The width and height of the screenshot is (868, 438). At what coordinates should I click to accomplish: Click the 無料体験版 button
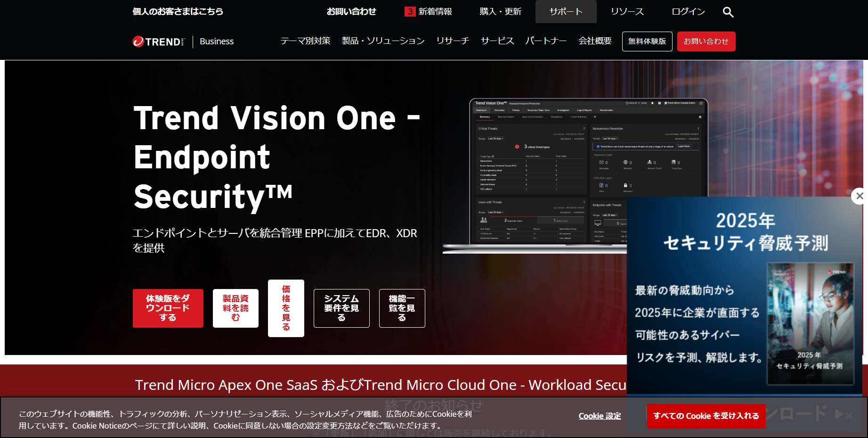(x=647, y=41)
